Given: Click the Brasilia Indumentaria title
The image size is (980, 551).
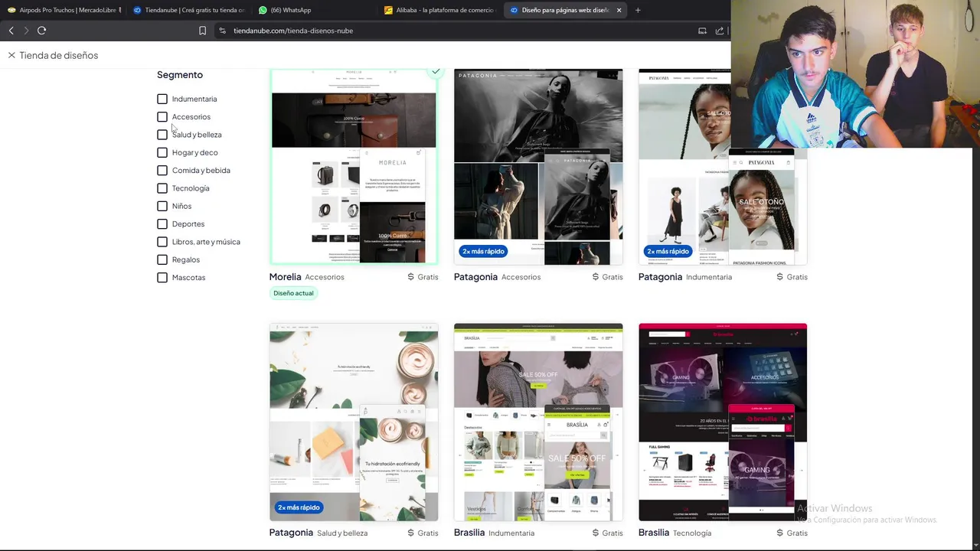Looking at the screenshot, I should coord(469,533).
